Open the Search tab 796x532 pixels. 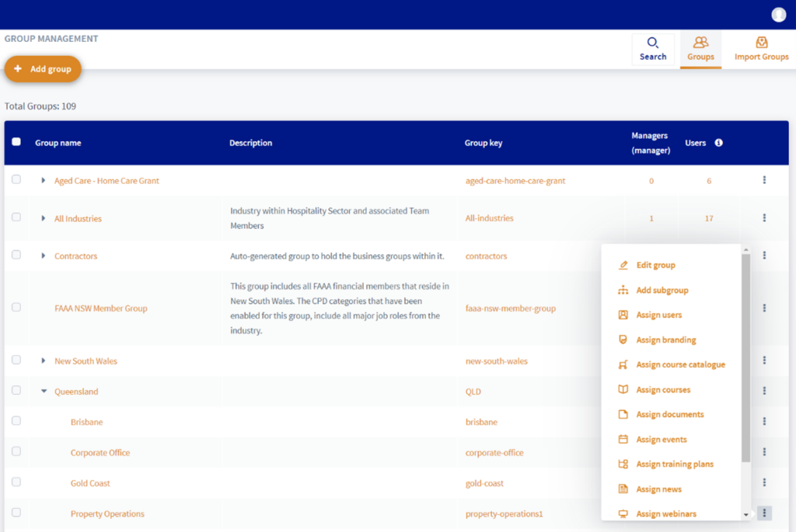pyautogui.click(x=653, y=49)
